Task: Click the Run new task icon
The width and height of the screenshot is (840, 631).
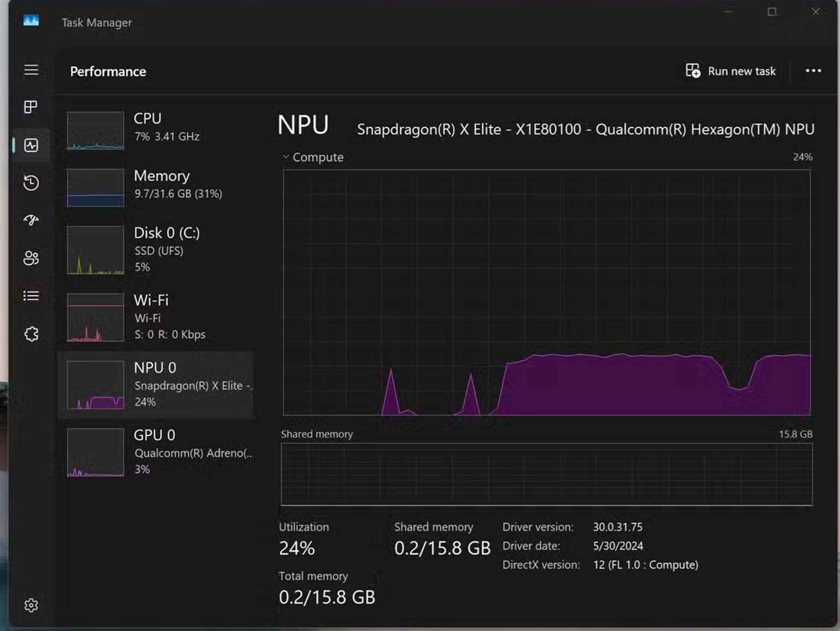Action: pyautogui.click(x=692, y=71)
